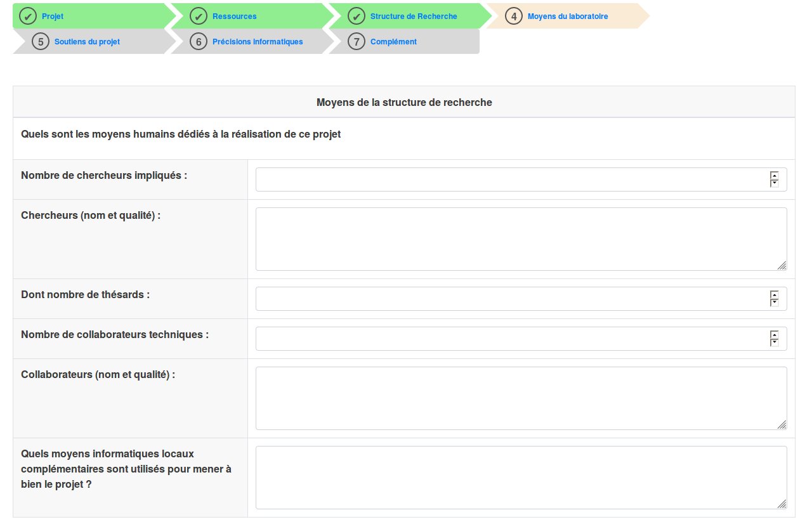This screenshot has width=812, height=522.
Task: Click the circled number 4 step icon
Action: [x=514, y=16]
